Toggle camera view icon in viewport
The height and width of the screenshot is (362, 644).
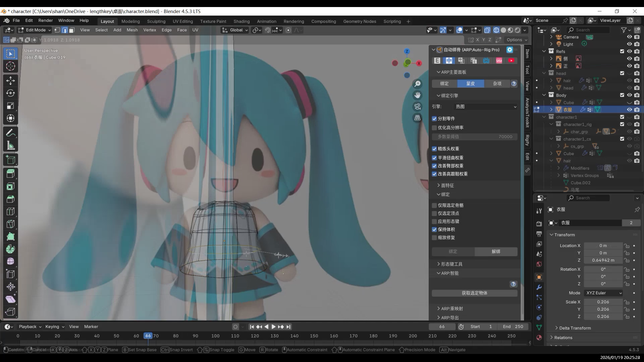pyautogui.click(x=417, y=107)
